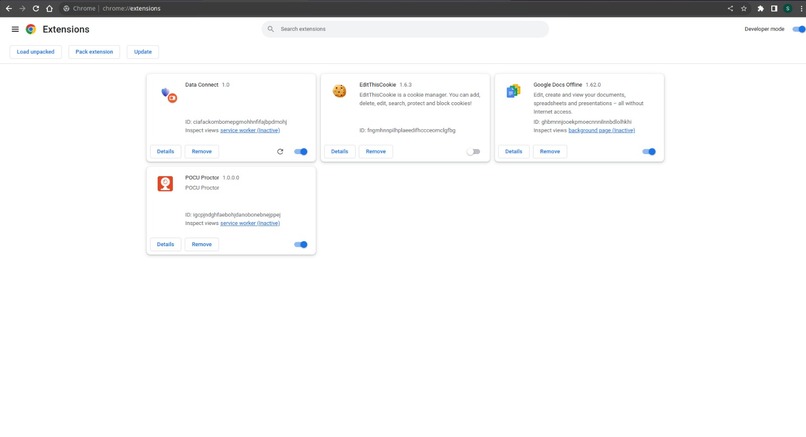The width and height of the screenshot is (806, 437).
Task: Click the Update button
Action: point(143,52)
